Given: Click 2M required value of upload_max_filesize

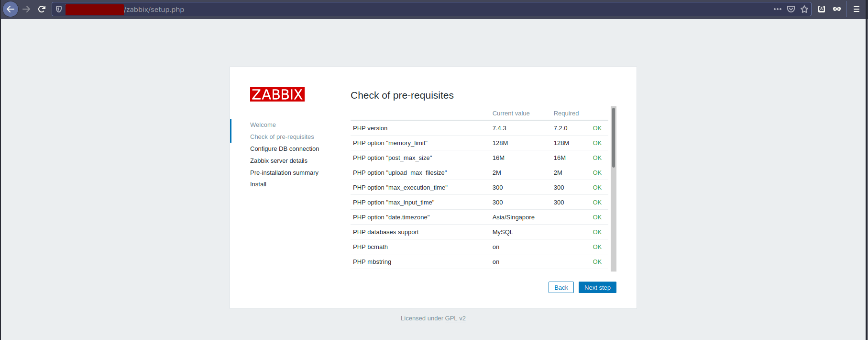Looking at the screenshot, I should tap(558, 173).
